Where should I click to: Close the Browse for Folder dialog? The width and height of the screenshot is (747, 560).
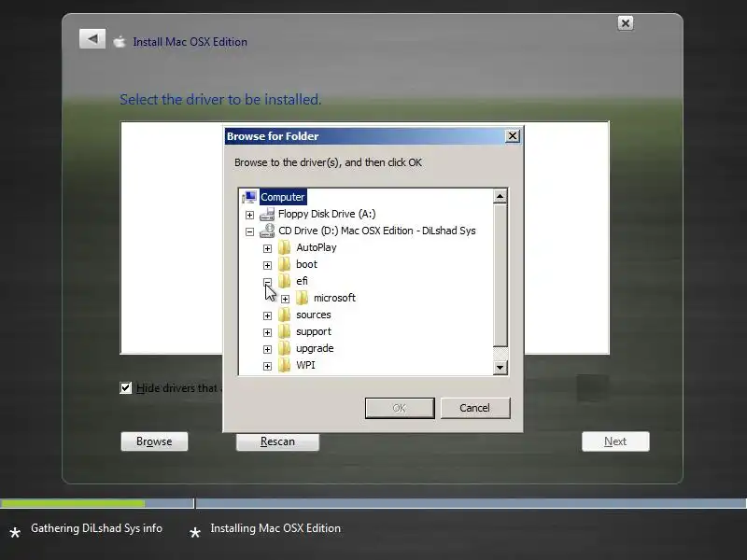point(512,136)
